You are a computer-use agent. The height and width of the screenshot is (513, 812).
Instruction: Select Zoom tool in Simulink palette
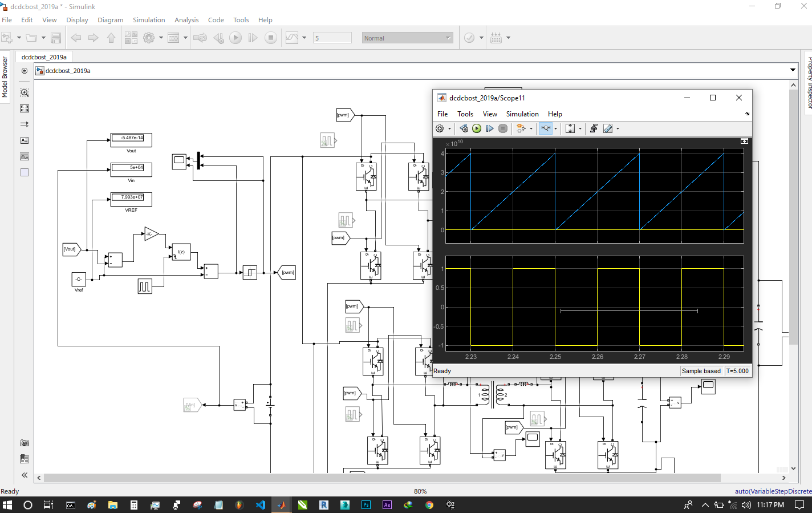[x=25, y=92]
